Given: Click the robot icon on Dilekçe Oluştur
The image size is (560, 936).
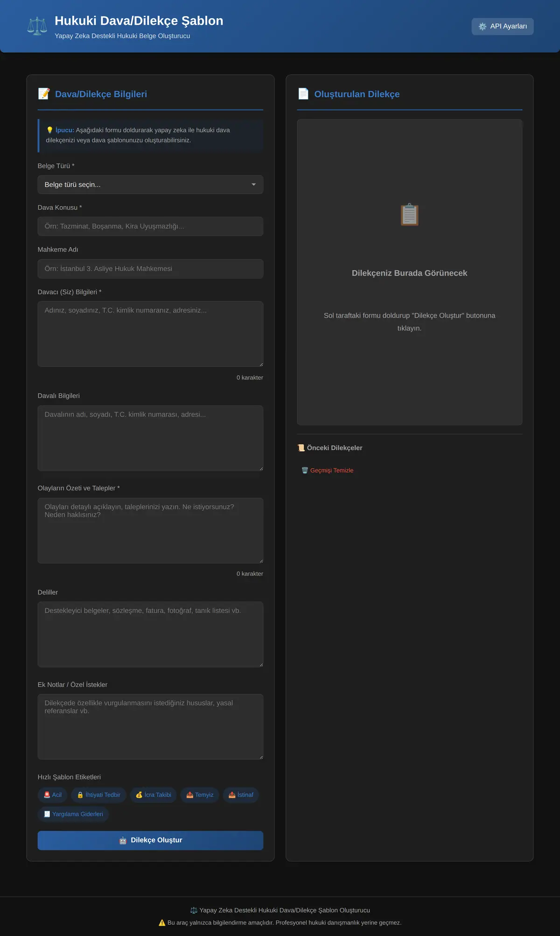Looking at the screenshot, I should tap(123, 840).
